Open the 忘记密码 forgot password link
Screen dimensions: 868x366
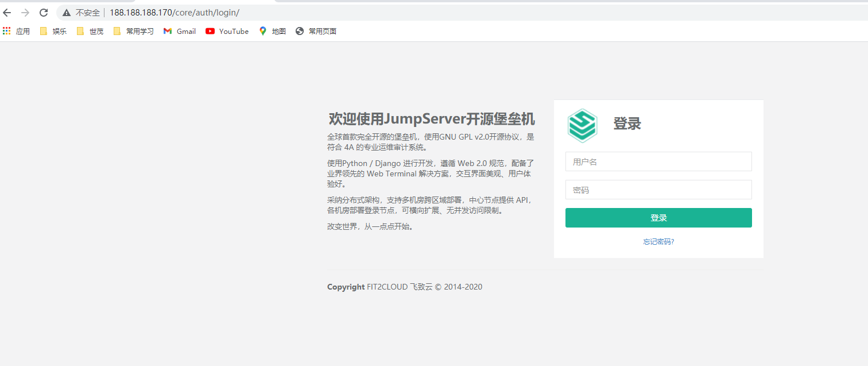pos(658,241)
